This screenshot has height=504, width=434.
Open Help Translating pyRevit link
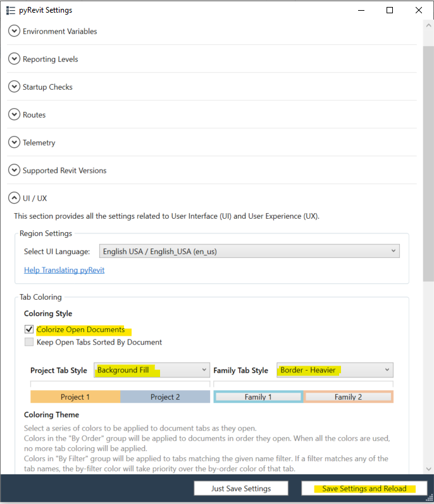(x=65, y=270)
